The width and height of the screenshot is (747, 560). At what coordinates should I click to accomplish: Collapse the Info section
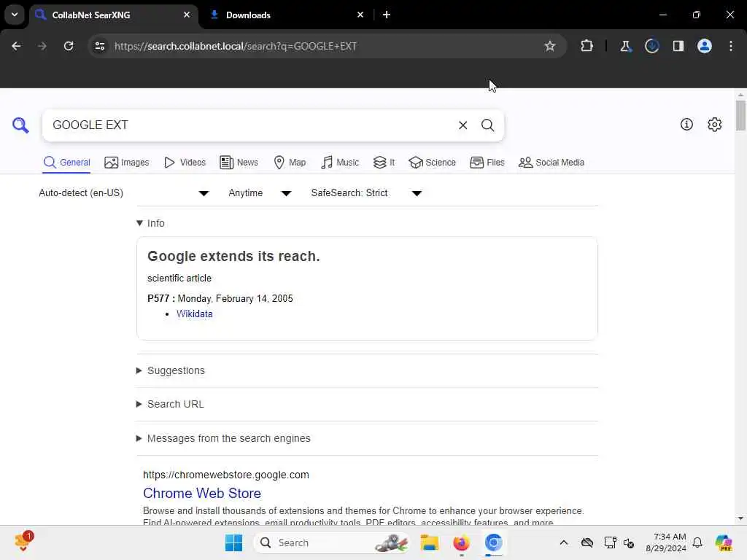coord(150,223)
